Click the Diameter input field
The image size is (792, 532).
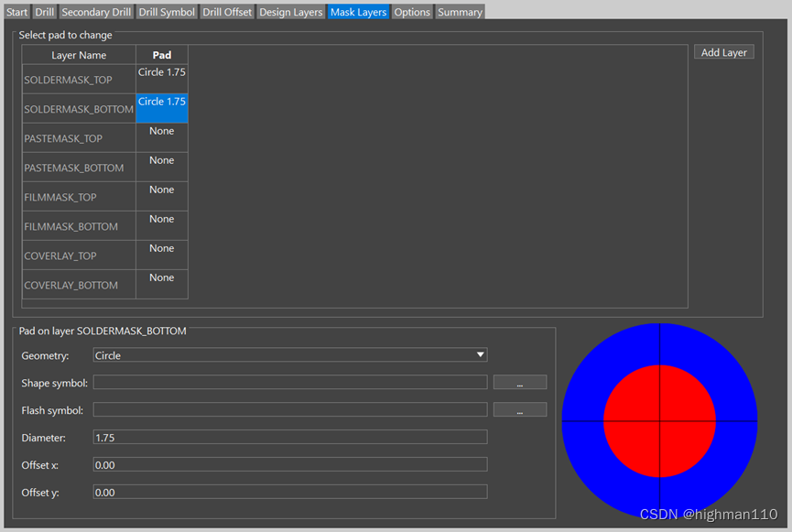290,438
